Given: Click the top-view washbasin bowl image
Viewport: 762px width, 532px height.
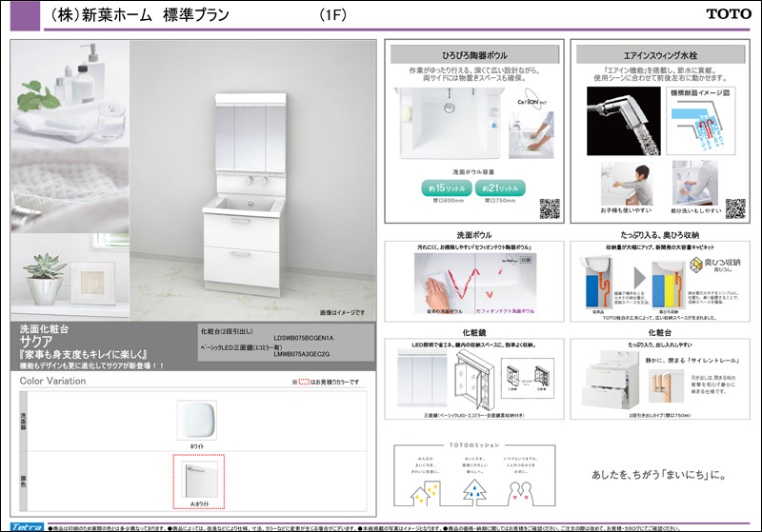Looking at the screenshot, I should click(448, 124).
